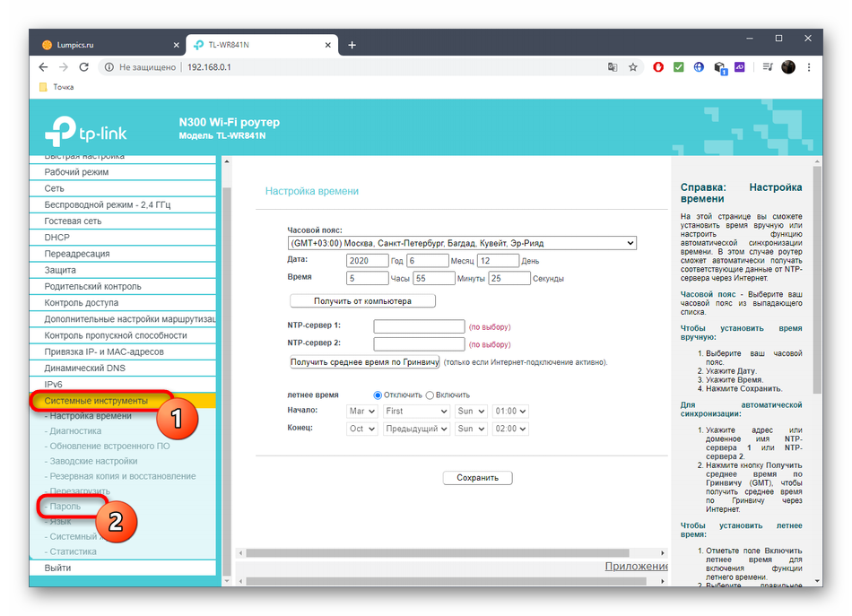Switch to the Lumpics.ru tab
The width and height of the screenshot is (852, 616).
108,45
